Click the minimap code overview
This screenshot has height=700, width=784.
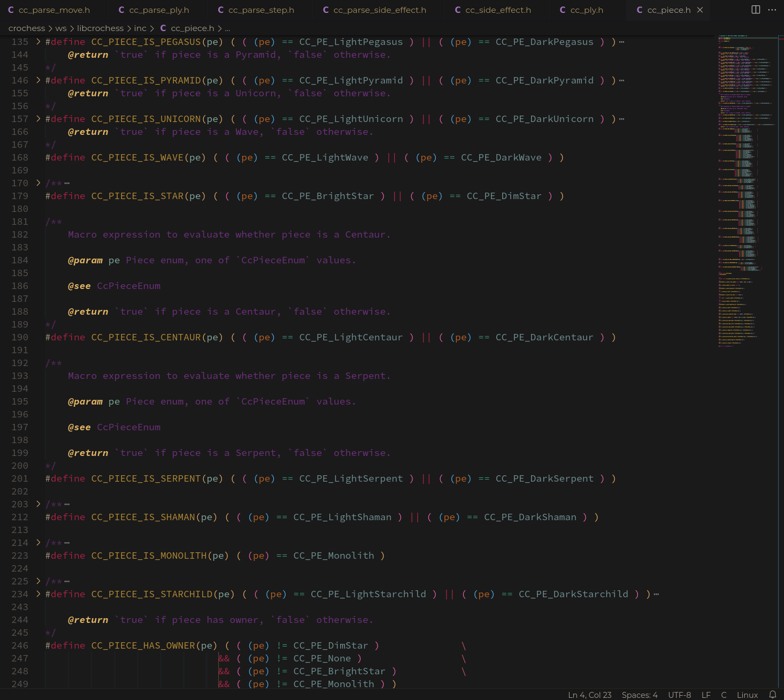[747, 193]
